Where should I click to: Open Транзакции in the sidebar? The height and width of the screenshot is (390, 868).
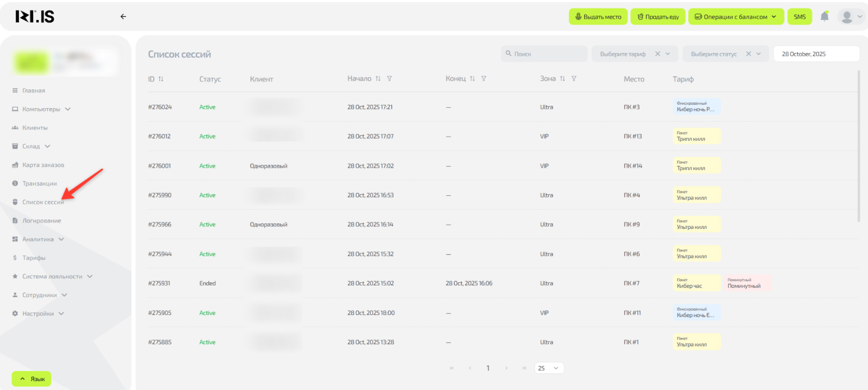coord(40,184)
